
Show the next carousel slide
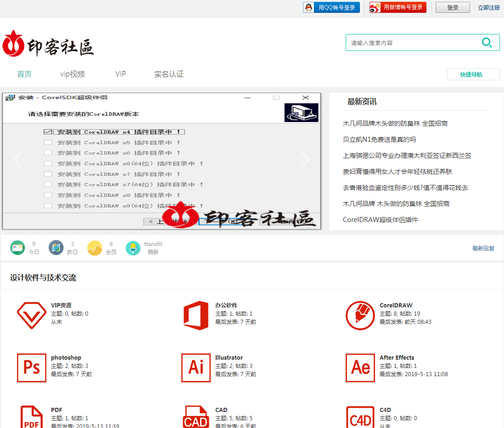305,160
